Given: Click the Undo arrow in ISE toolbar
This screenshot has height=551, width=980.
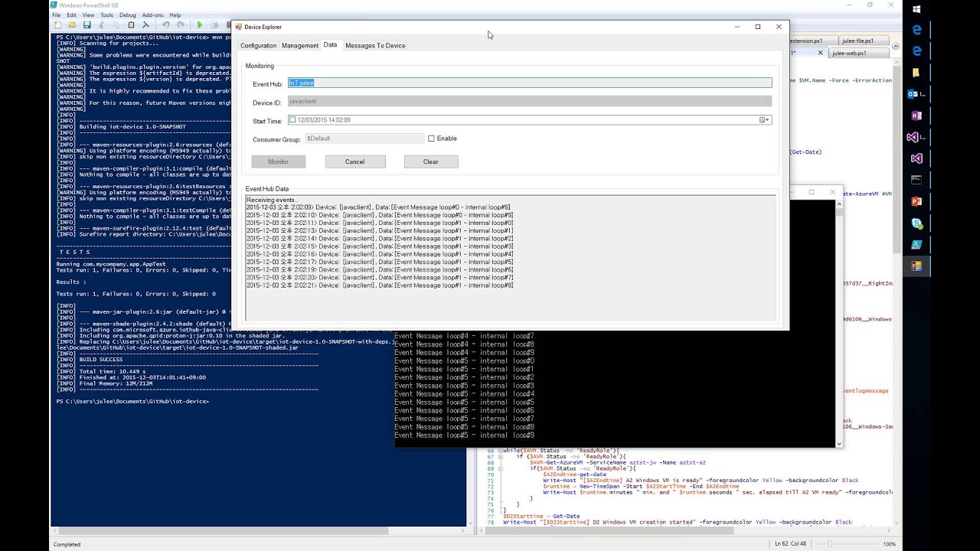Looking at the screenshot, I should 165,25.
